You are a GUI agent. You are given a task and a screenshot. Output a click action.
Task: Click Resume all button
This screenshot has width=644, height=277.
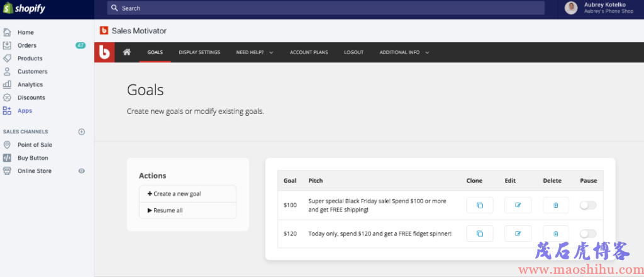click(187, 210)
